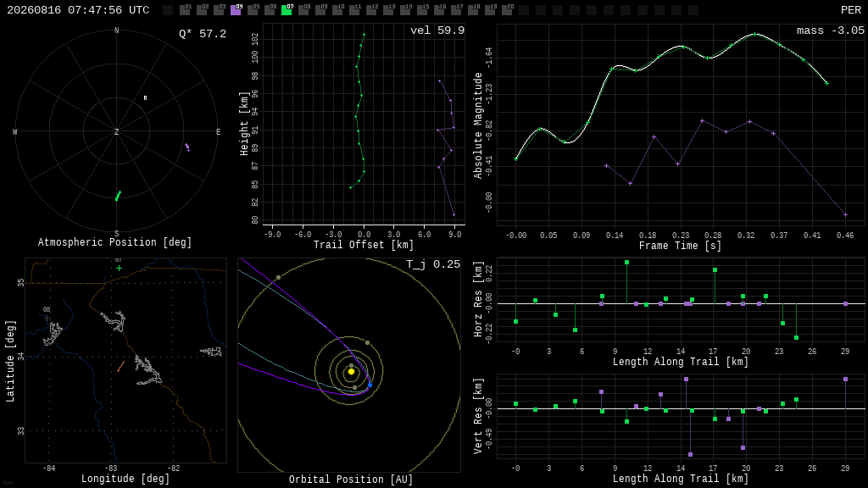Click the mass -3.05 readout
868x488 pixels.
831,30
